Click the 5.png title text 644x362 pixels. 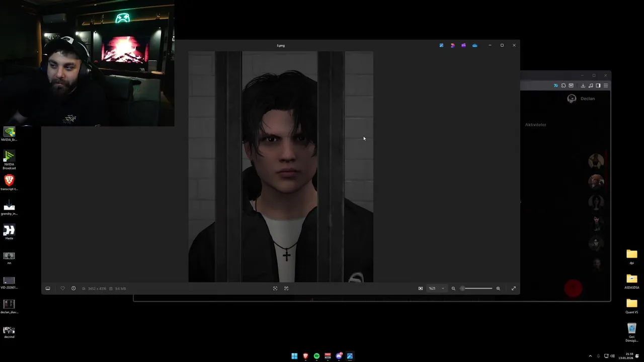click(x=281, y=46)
